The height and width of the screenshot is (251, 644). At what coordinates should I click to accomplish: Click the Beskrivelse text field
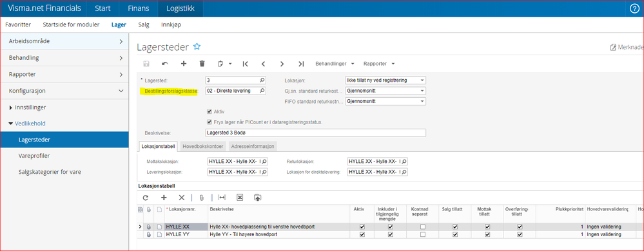315,133
